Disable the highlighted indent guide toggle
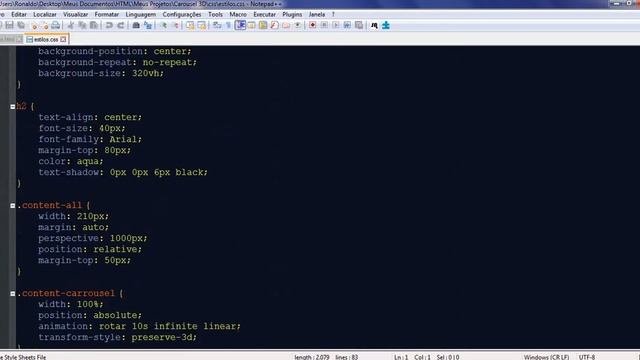640x360 pixels. pyautogui.click(x=240, y=25)
